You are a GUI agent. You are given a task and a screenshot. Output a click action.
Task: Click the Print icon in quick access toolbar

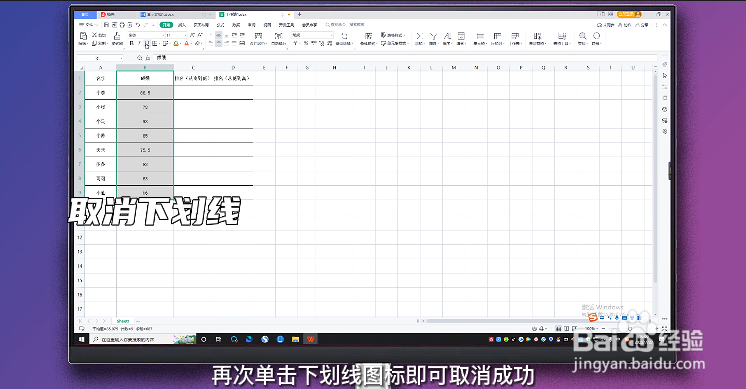coord(122,25)
